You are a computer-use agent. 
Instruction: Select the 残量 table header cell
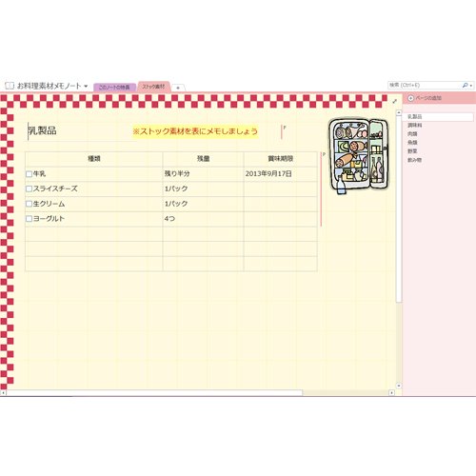203,159
